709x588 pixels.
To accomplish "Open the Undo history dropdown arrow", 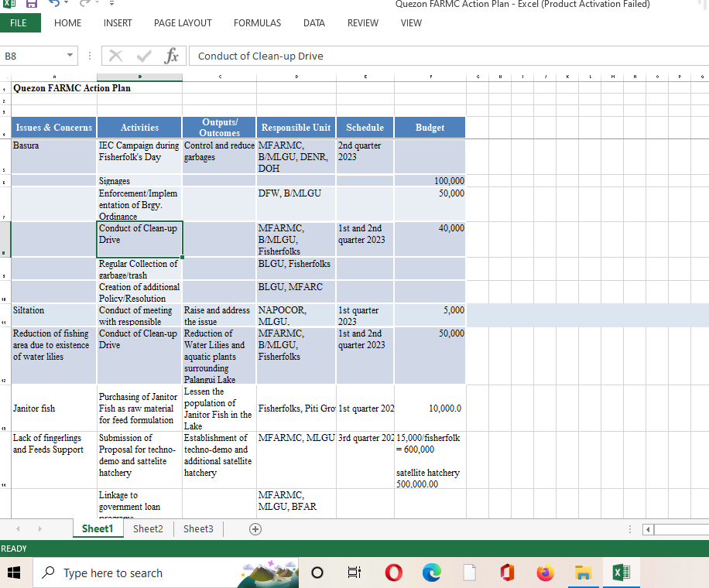I will point(67,3).
